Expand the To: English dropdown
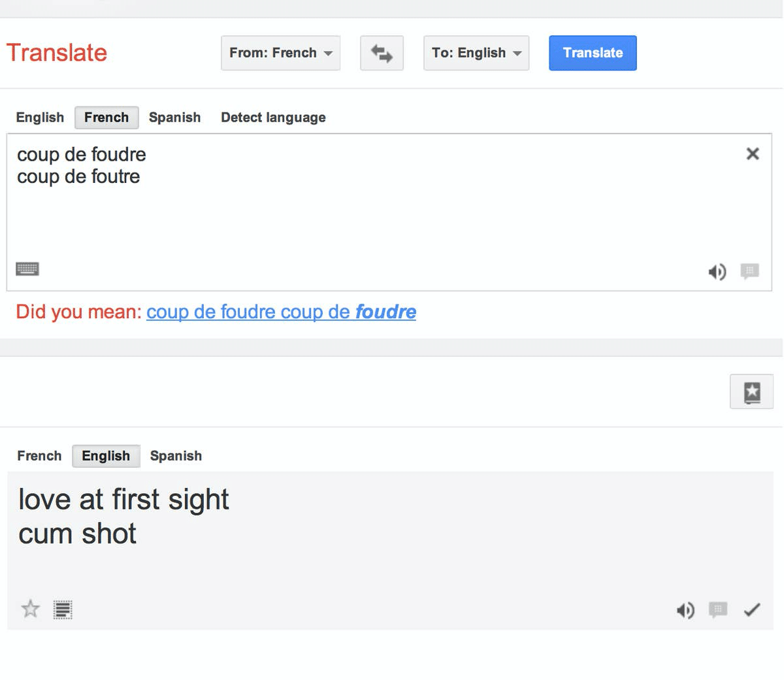784x680 pixels. pyautogui.click(x=476, y=53)
